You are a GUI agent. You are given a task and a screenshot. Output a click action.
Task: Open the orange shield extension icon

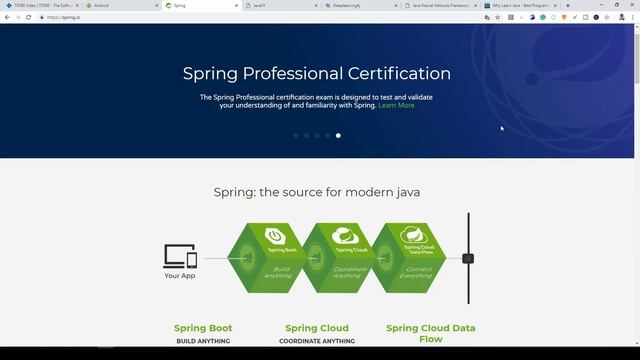[564, 18]
